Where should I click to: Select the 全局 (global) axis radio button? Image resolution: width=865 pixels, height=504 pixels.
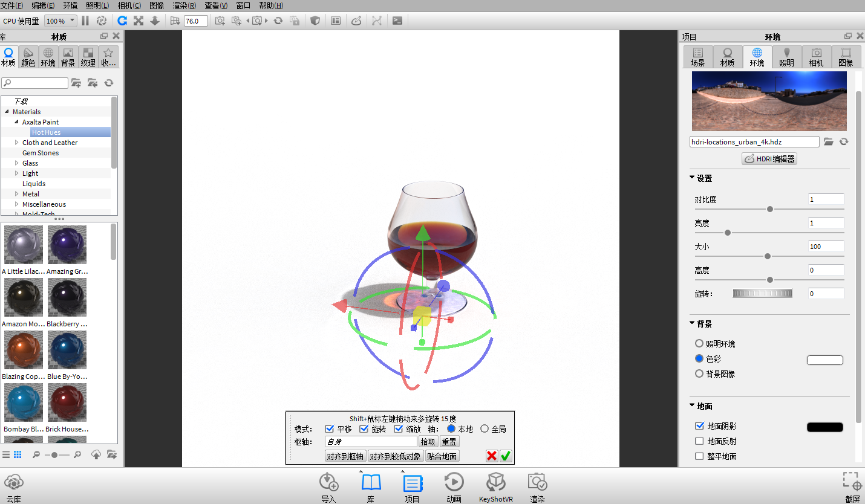coord(485,429)
